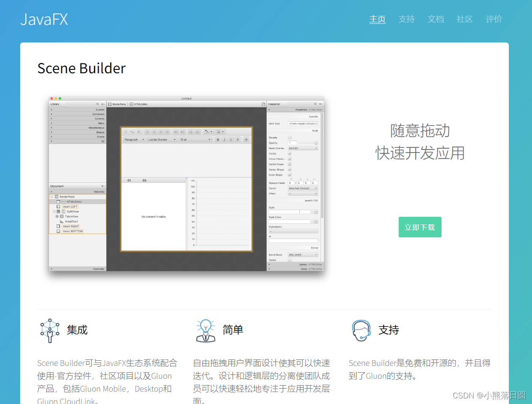Viewport: 532px width, 404px height.
Task: Switch to the 文档 navigation menu
Action: point(436,19)
